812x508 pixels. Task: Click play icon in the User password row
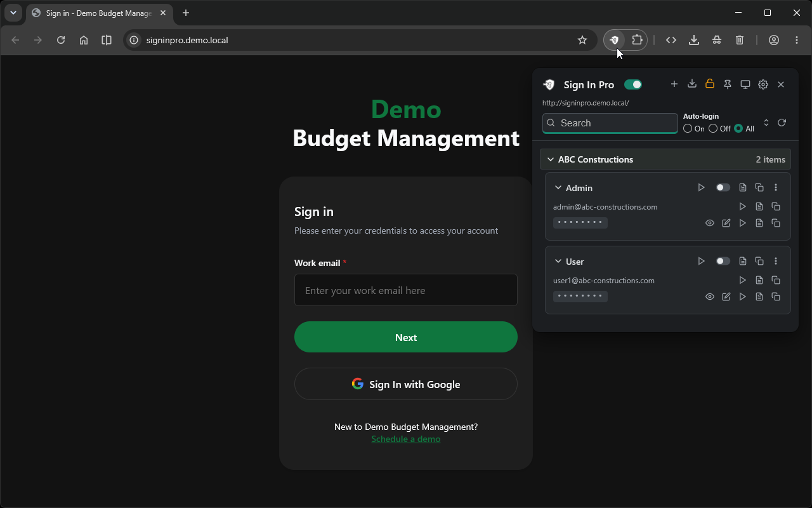pyautogui.click(x=743, y=297)
